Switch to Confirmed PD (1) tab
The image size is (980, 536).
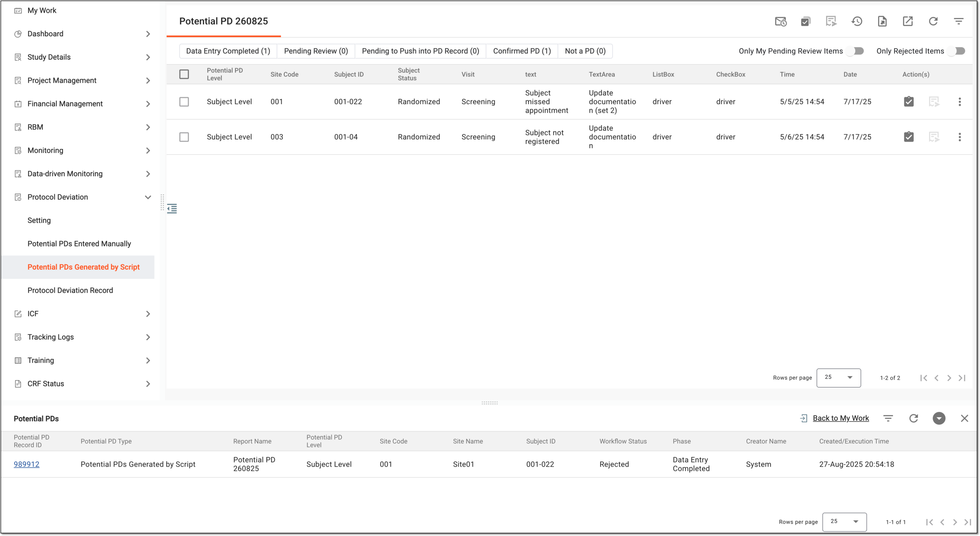pyautogui.click(x=522, y=51)
